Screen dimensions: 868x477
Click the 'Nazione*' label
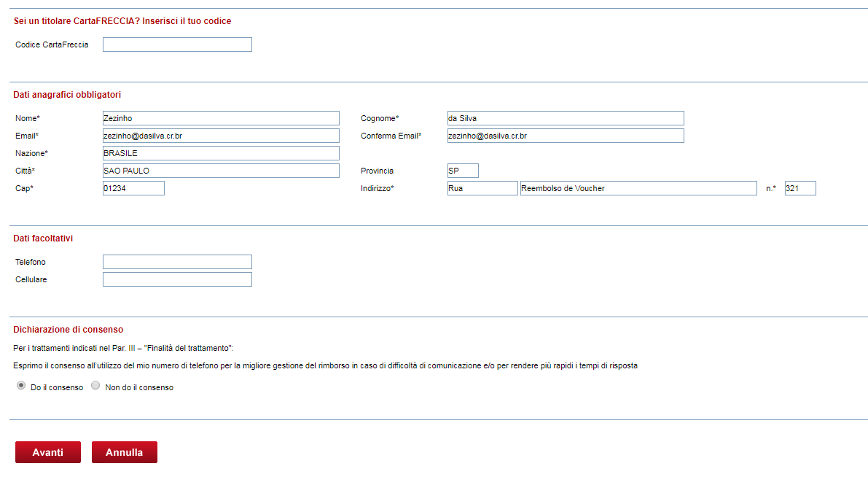[31, 153]
